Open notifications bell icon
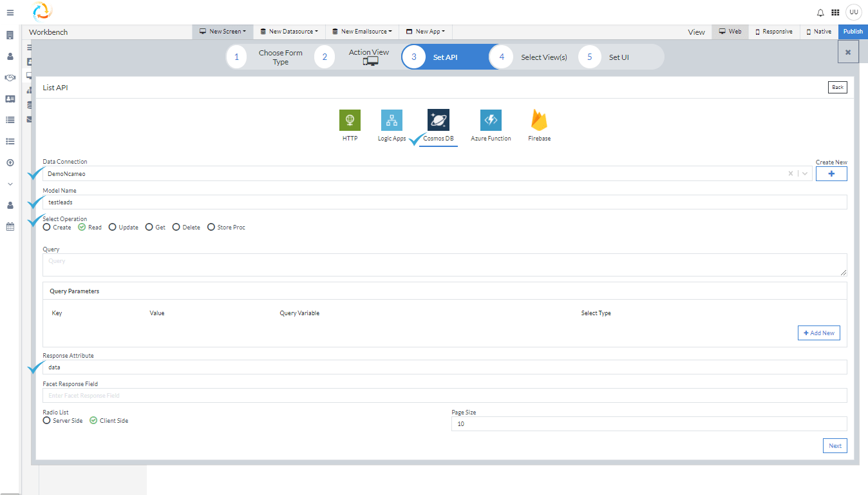This screenshot has height=495, width=868. (820, 12)
